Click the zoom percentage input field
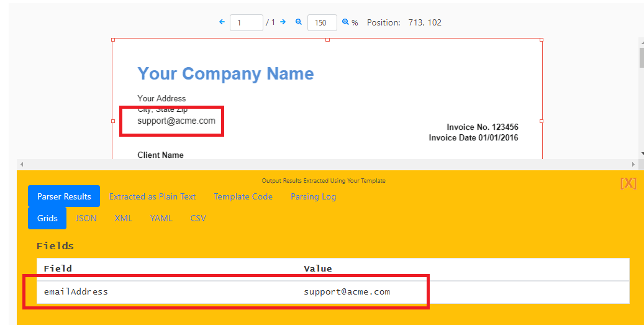Screen dimensions: 644x325 pyautogui.click(x=322, y=22)
